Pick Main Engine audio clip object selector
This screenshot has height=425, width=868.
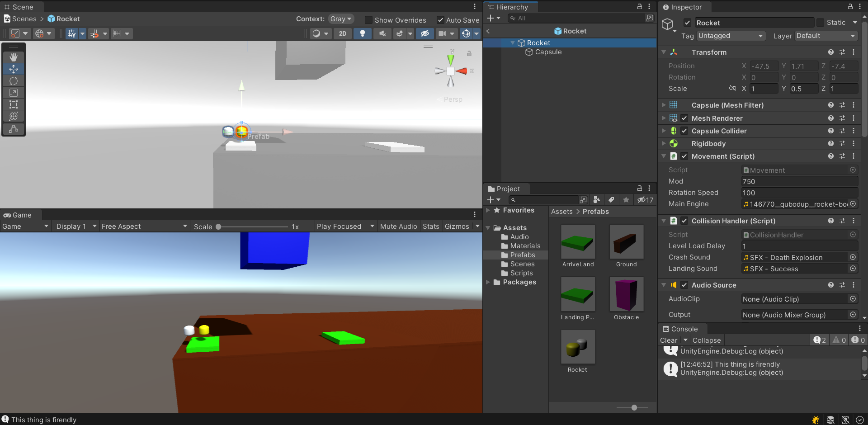pyautogui.click(x=853, y=204)
